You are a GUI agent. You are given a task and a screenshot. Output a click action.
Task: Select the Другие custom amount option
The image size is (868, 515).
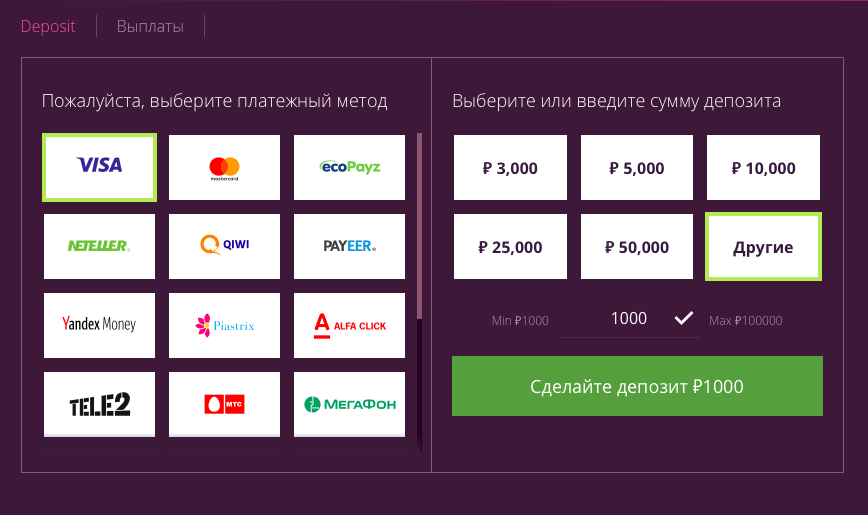click(x=763, y=247)
